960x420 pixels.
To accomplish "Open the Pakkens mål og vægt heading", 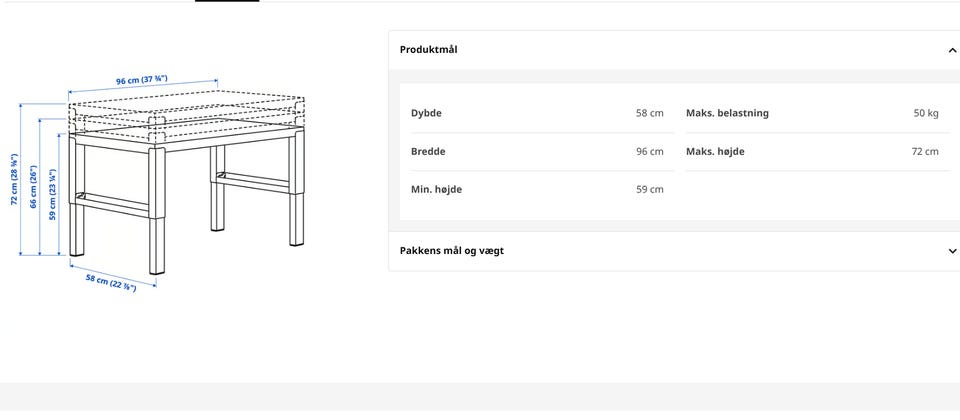I will 452,250.
